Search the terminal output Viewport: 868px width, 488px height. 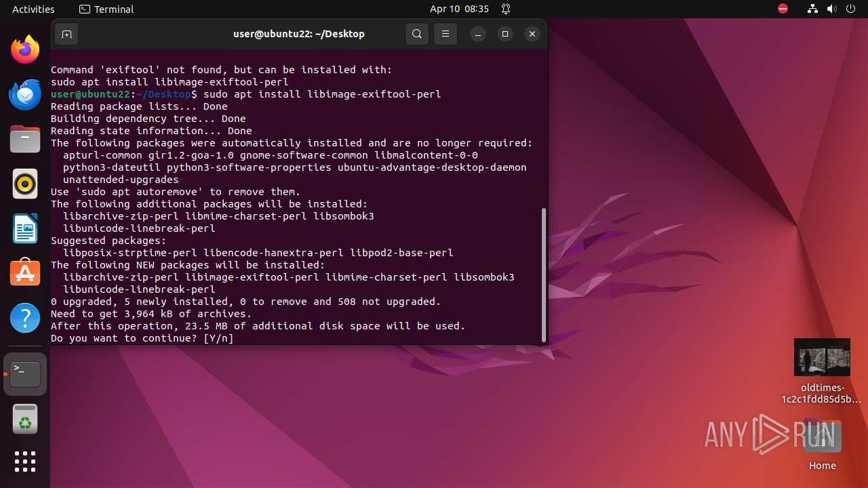[417, 34]
